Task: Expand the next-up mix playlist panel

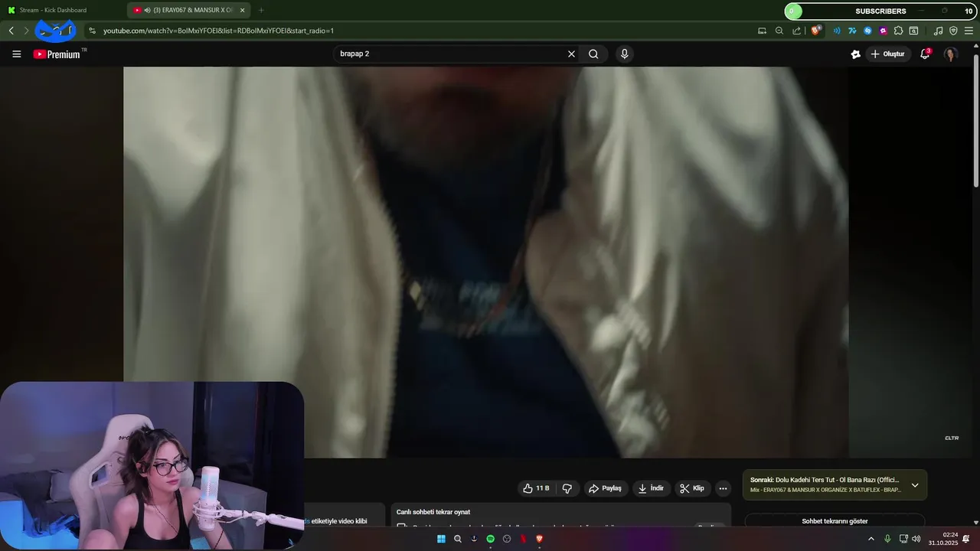Action: pyautogui.click(x=915, y=485)
